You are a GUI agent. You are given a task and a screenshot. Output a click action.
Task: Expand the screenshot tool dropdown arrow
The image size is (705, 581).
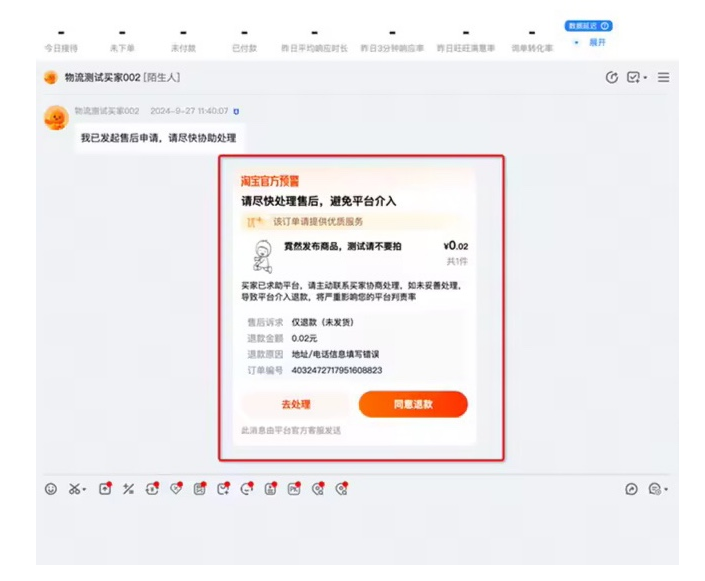click(x=84, y=489)
